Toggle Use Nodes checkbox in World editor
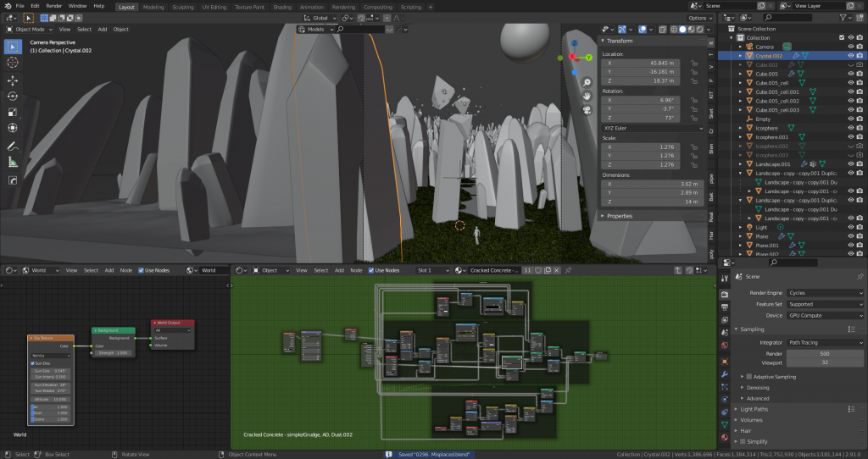The height and width of the screenshot is (459, 868). click(141, 270)
